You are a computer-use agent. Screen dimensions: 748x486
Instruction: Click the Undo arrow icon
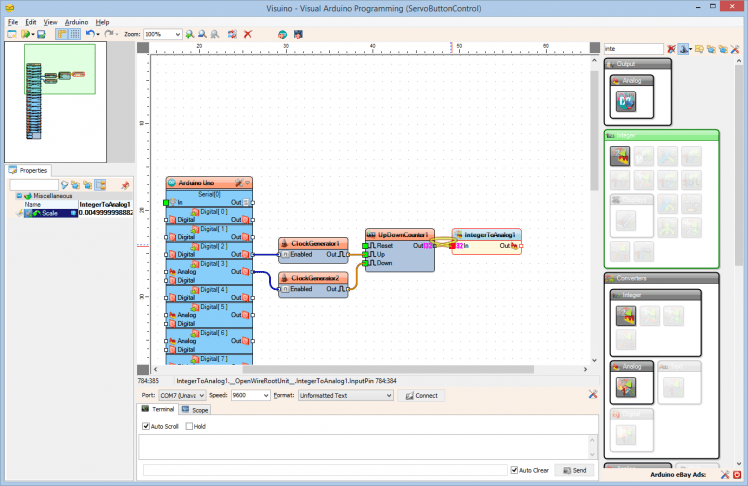click(x=90, y=34)
